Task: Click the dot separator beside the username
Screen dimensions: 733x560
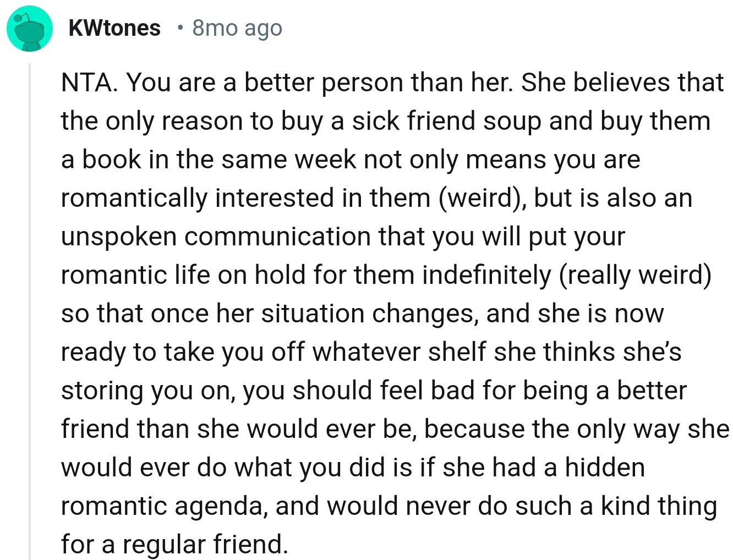Action: coord(178,28)
